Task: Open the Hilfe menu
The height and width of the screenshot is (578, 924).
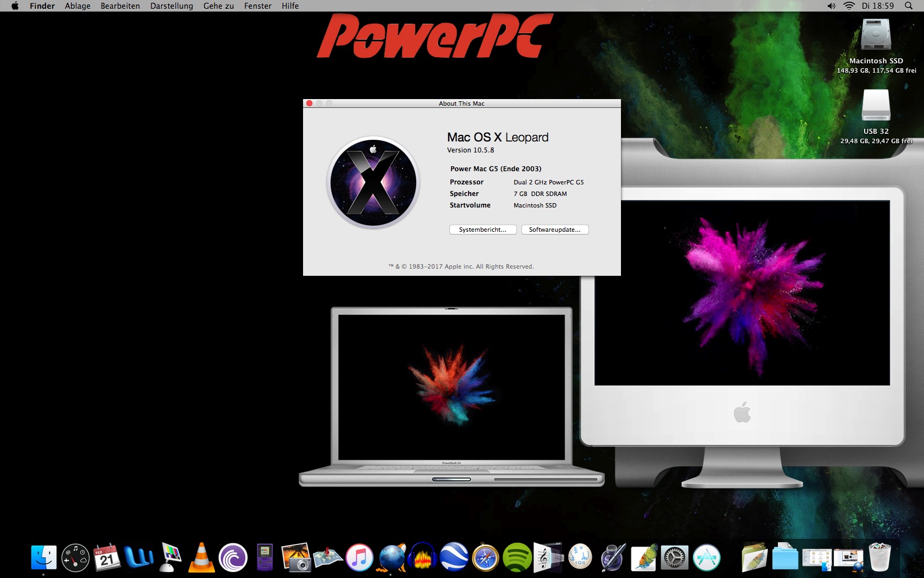Action: 290,6
